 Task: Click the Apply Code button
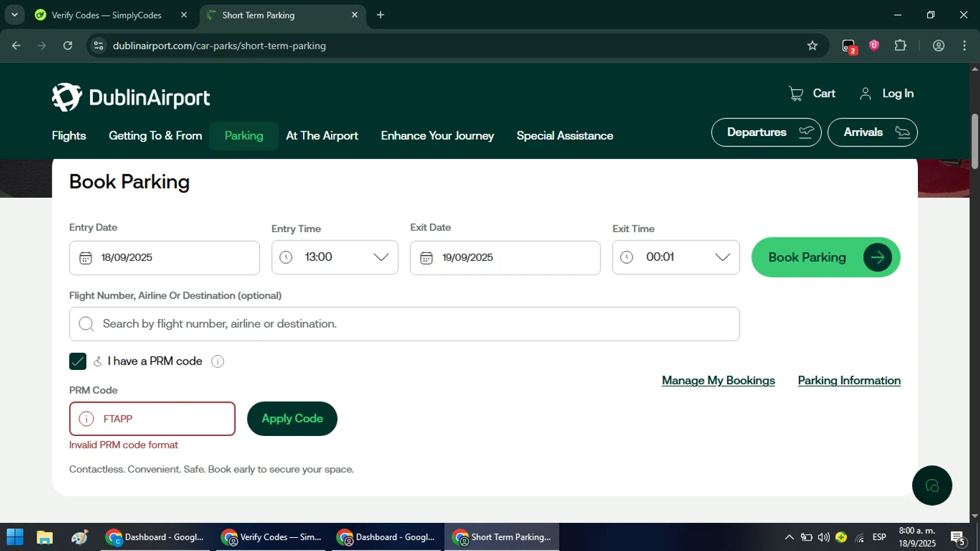coord(292,419)
